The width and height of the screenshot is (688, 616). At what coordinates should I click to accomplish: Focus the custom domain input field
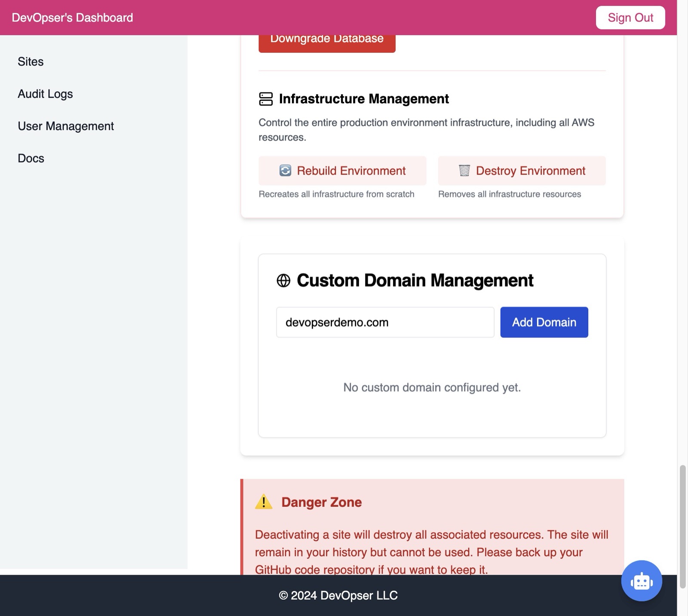pyautogui.click(x=385, y=322)
